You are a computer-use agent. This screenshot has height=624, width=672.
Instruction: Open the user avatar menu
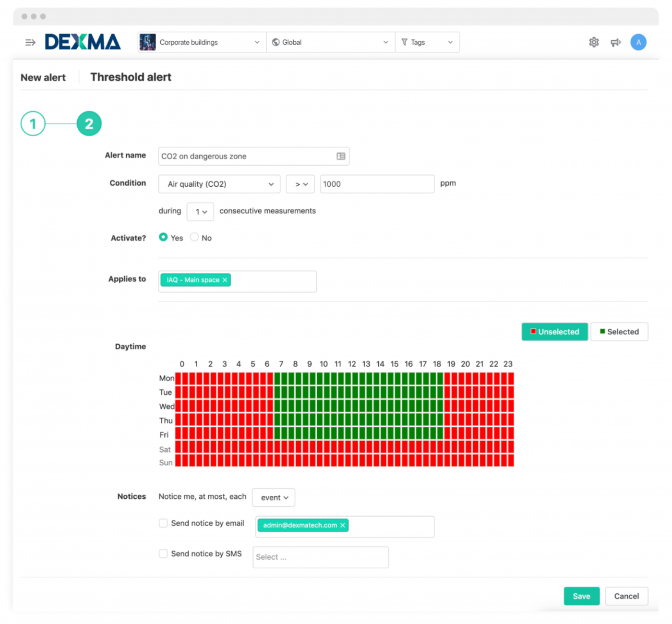coord(638,42)
